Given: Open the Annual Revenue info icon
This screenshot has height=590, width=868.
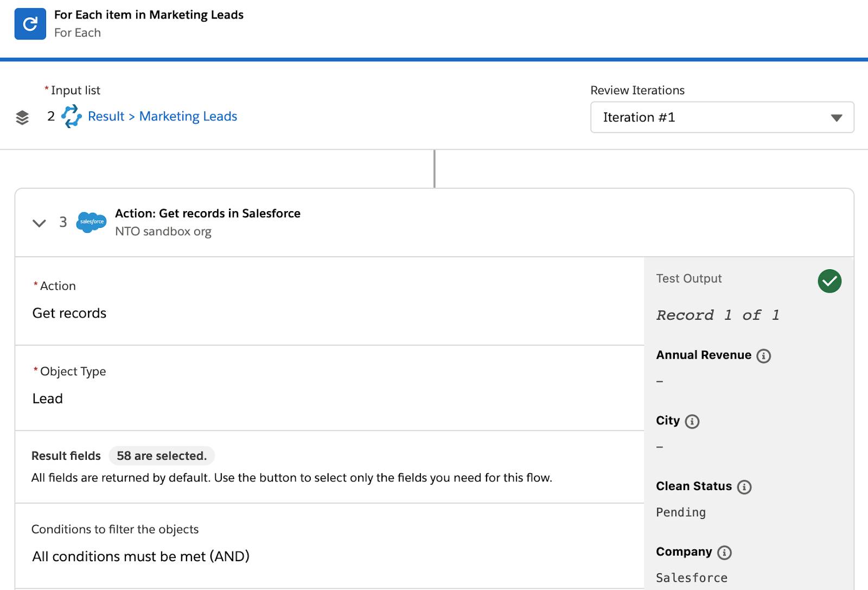Looking at the screenshot, I should pyautogui.click(x=763, y=356).
